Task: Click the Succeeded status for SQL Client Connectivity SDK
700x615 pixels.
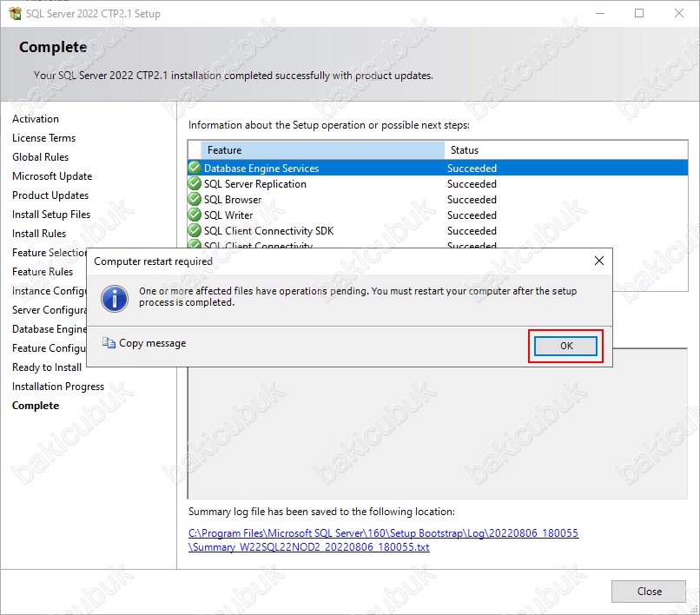Action: pos(472,230)
